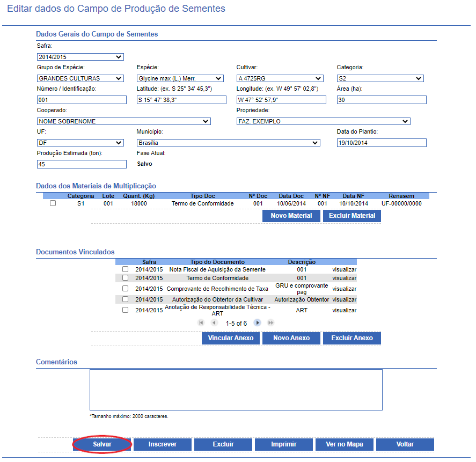
Task: Open the Safra dropdown
Action: point(80,57)
